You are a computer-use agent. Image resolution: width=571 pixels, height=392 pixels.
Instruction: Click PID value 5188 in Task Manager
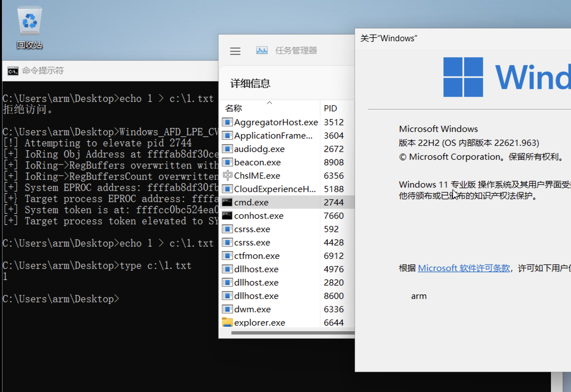[333, 189]
